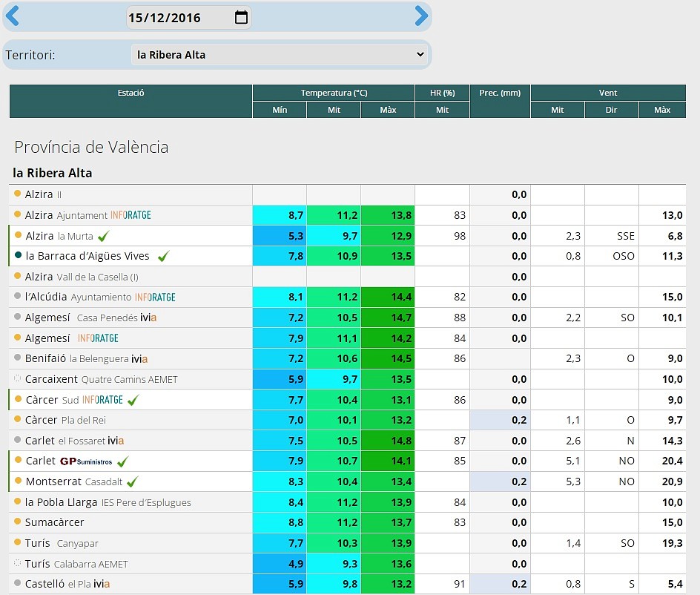This screenshot has width=700, height=595.
Task: Click wind direction OSO in la Barraca row
Action: click(x=623, y=256)
